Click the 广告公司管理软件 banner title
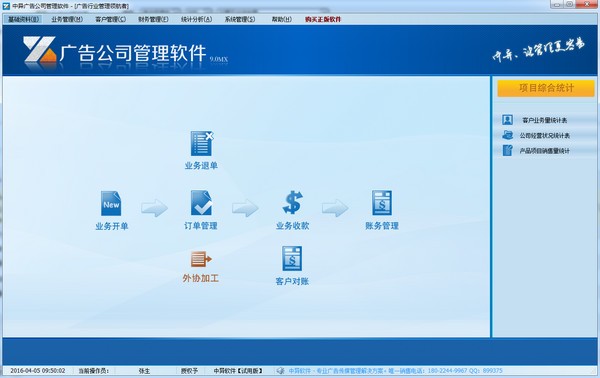 pos(133,53)
